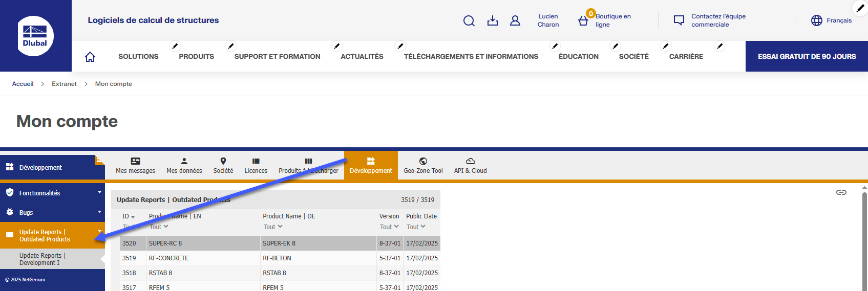Image resolution: width=868 pixels, height=291 pixels.
Task: Click the Dlubal logo
Action: [35, 36]
